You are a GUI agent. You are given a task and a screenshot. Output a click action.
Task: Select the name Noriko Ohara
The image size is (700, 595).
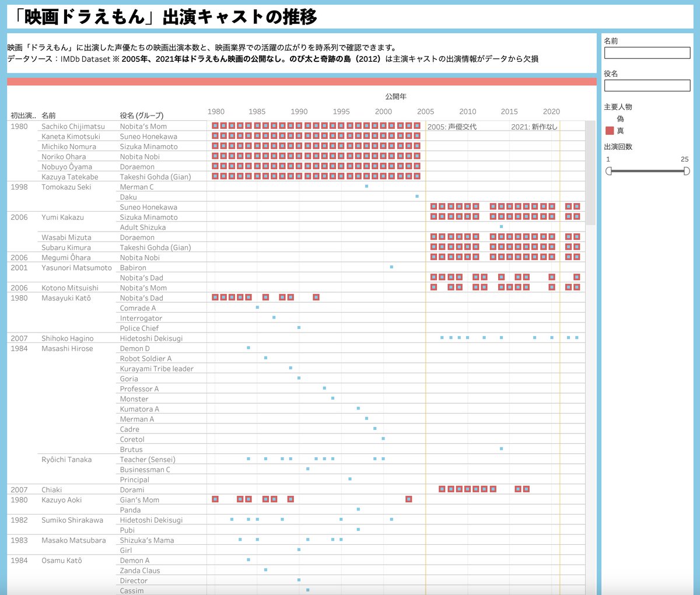pos(64,156)
